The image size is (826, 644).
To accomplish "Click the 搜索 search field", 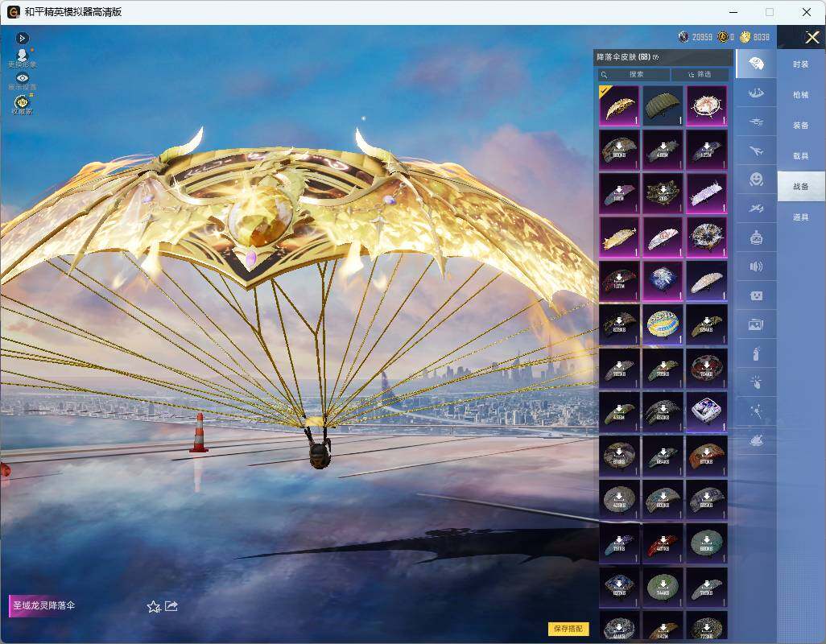I will coord(634,74).
